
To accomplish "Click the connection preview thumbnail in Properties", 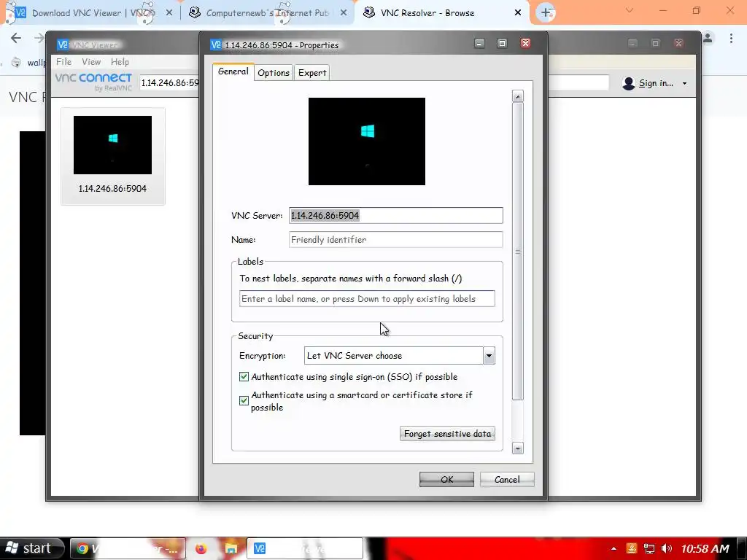I will [x=367, y=141].
